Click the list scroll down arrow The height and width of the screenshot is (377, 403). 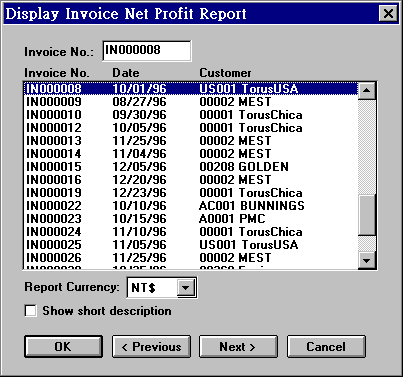point(367,260)
